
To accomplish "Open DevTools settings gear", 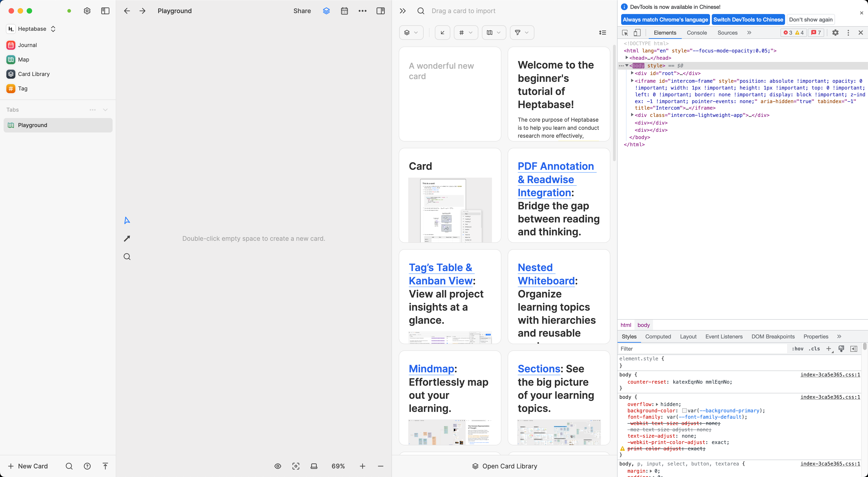I will [x=835, y=33].
